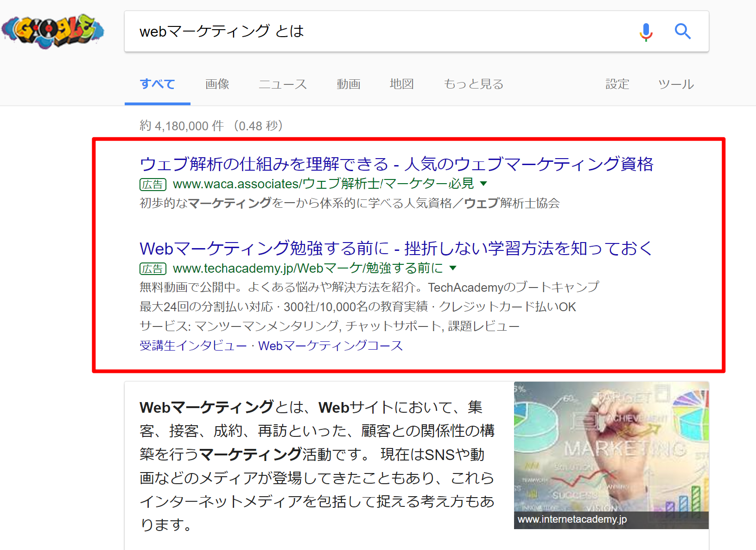Select the すべて tab
This screenshot has height=550, width=756.
(158, 84)
